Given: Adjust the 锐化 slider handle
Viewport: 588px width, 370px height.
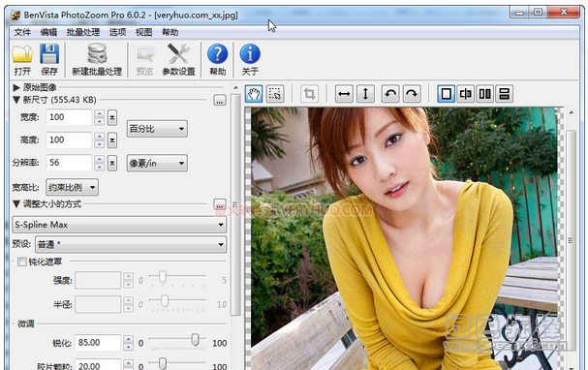Looking at the screenshot, I should coord(195,340).
